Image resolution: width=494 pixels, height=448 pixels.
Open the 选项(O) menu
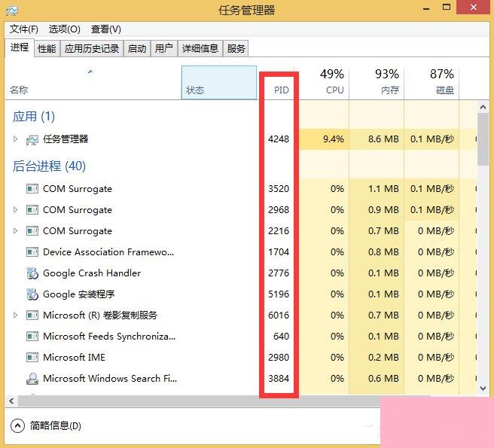pyautogui.click(x=64, y=29)
